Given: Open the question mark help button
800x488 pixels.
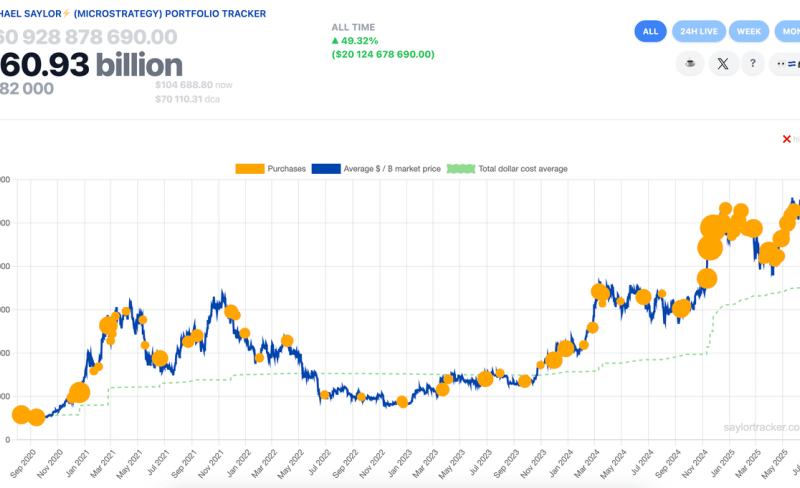Looking at the screenshot, I should coord(753,63).
